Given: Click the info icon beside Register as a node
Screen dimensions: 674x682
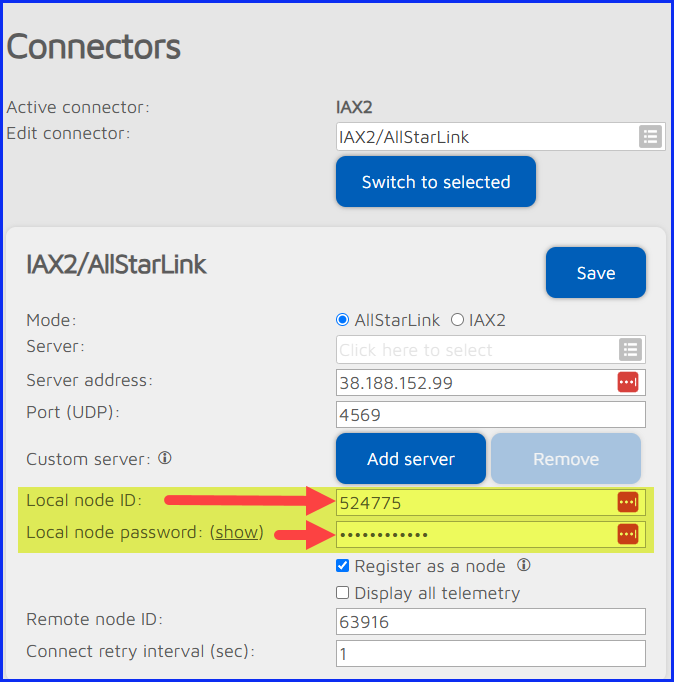Looking at the screenshot, I should tap(523, 565).
